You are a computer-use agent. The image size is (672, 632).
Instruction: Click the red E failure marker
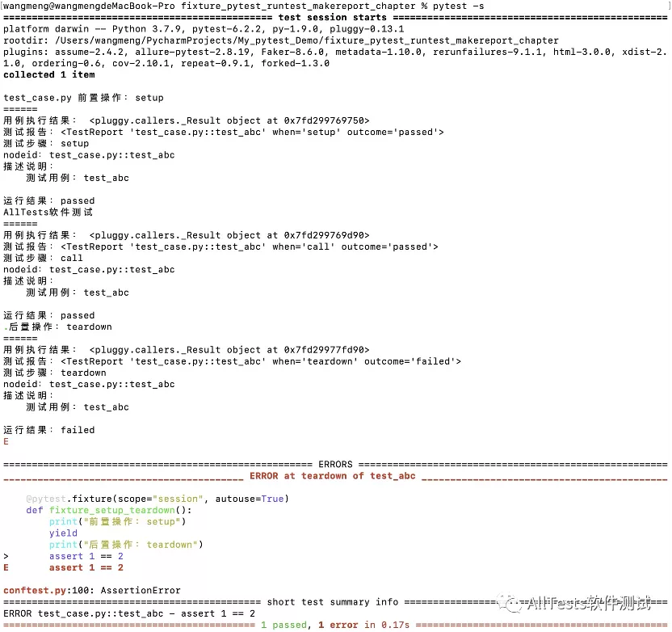pyautogui.click(x=6, y=441)
